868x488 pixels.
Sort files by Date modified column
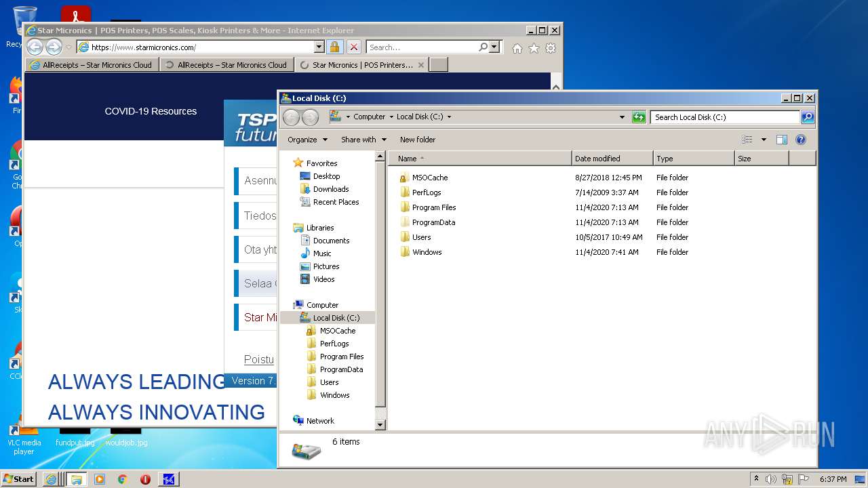click(x=612, y=159)
